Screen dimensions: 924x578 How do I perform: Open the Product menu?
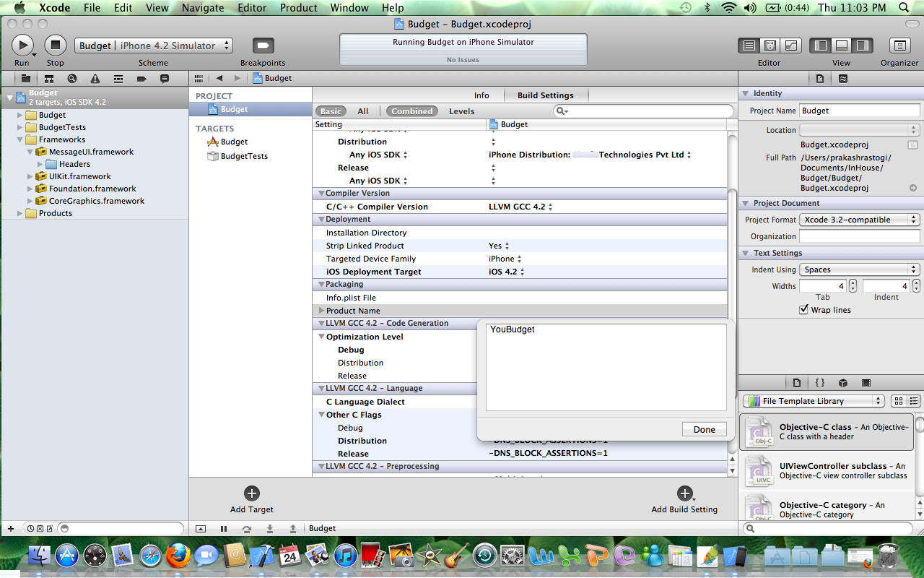[x=298, y=8]
